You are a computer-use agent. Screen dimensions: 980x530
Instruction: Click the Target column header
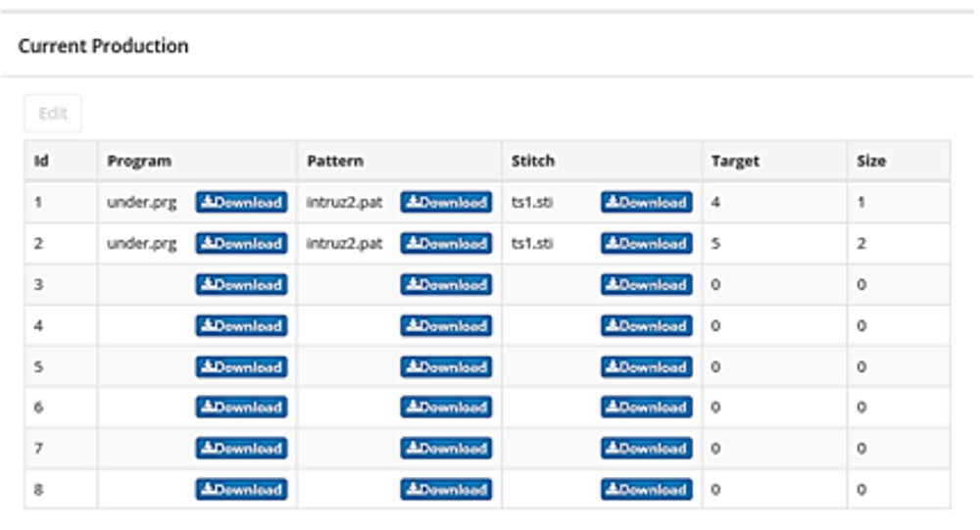[735, 161]
